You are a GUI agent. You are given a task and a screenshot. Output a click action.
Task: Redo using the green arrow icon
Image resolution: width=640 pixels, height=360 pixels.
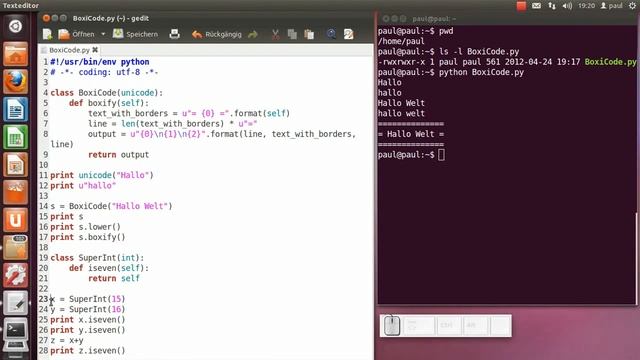pyautogui.click(x=253, y=34)
